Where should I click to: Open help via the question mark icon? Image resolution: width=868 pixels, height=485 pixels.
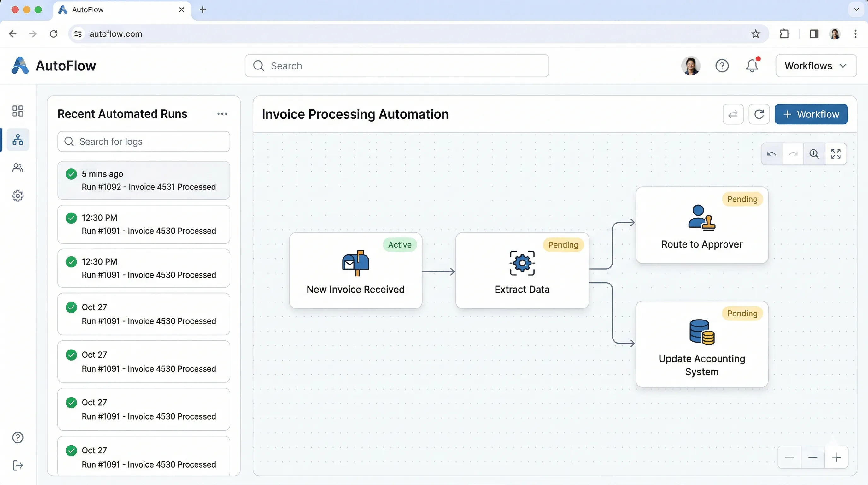pyautogui.click(x=722, y=66)
